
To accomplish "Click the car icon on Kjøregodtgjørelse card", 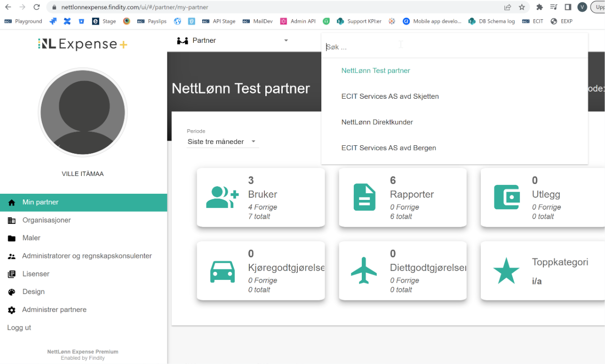I will click(x=223, y=271).
